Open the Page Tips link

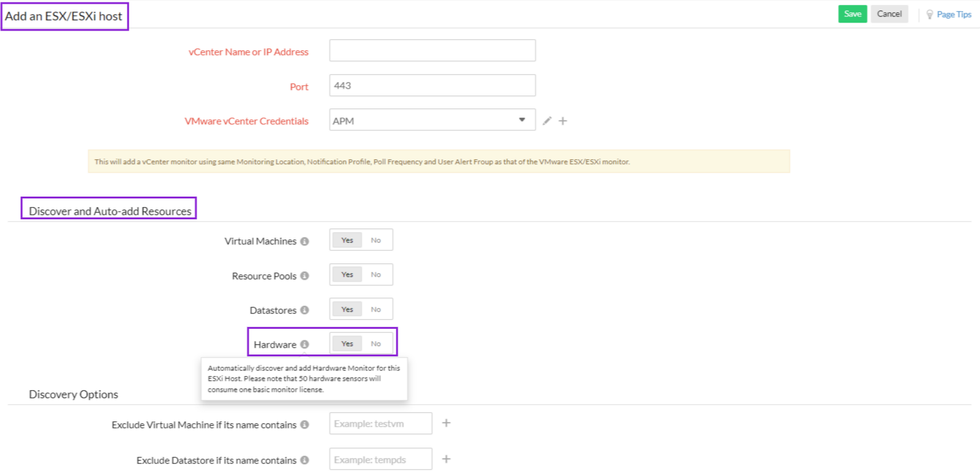coord(953,15)
